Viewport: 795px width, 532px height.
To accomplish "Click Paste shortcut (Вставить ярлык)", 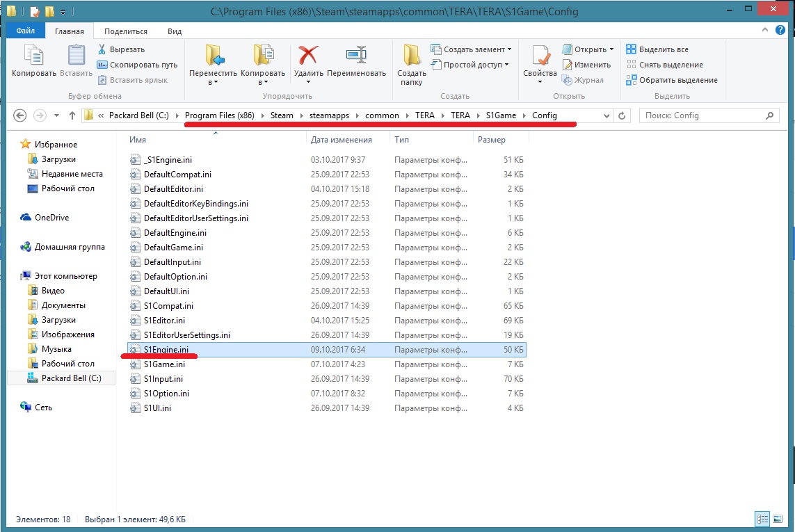I will pos(132,79).
